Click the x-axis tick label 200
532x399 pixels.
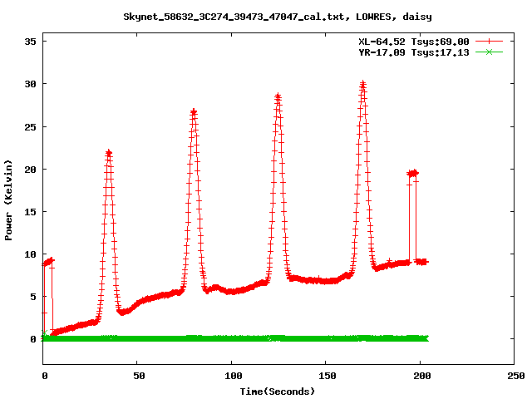[x=422, y=376]
